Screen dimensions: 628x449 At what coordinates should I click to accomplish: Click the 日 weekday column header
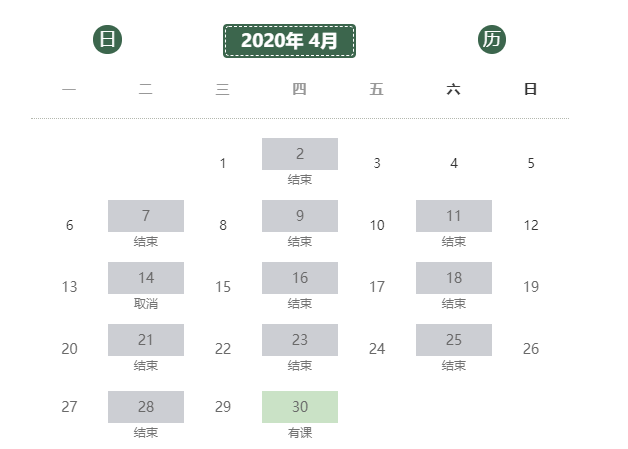(531, 89)
